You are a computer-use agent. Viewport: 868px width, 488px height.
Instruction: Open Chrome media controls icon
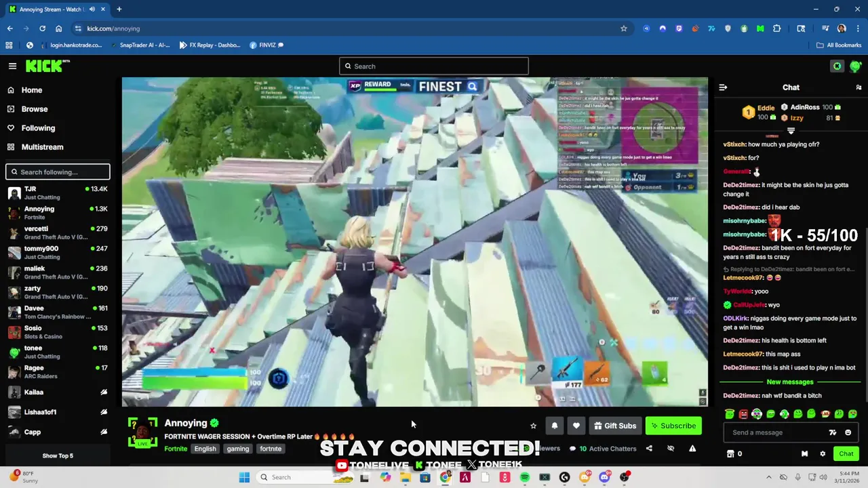(825, 28)
